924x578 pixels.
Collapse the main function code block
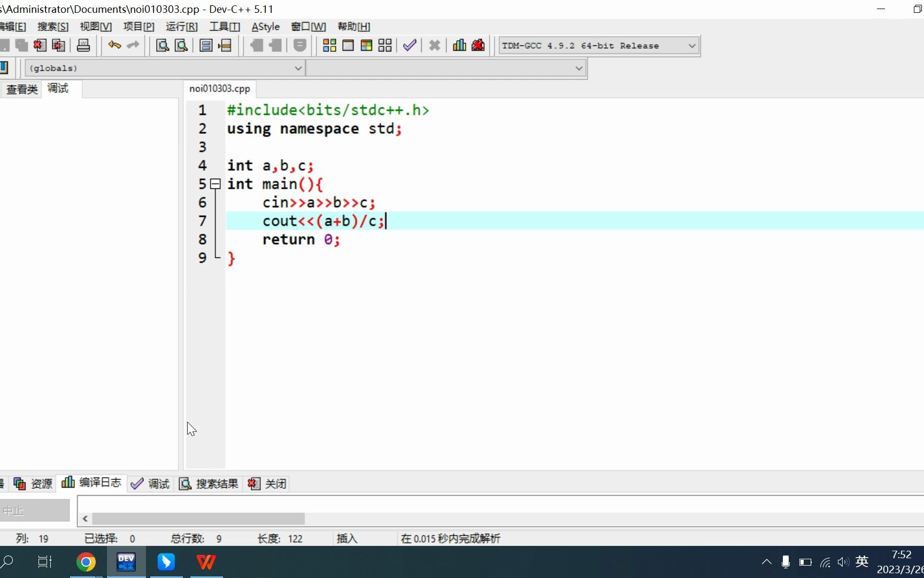215,184
